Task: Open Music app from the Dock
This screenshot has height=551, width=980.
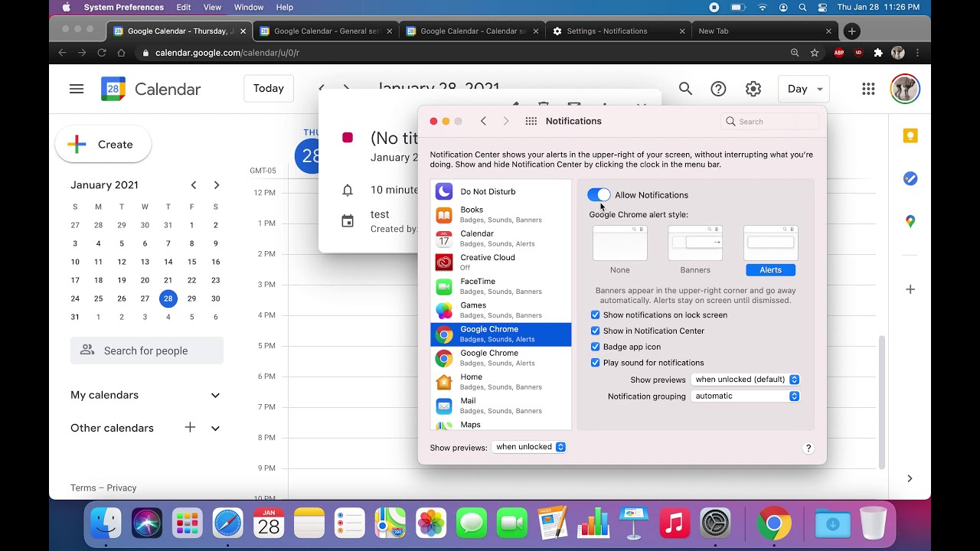Action: [x=675, y=523]
